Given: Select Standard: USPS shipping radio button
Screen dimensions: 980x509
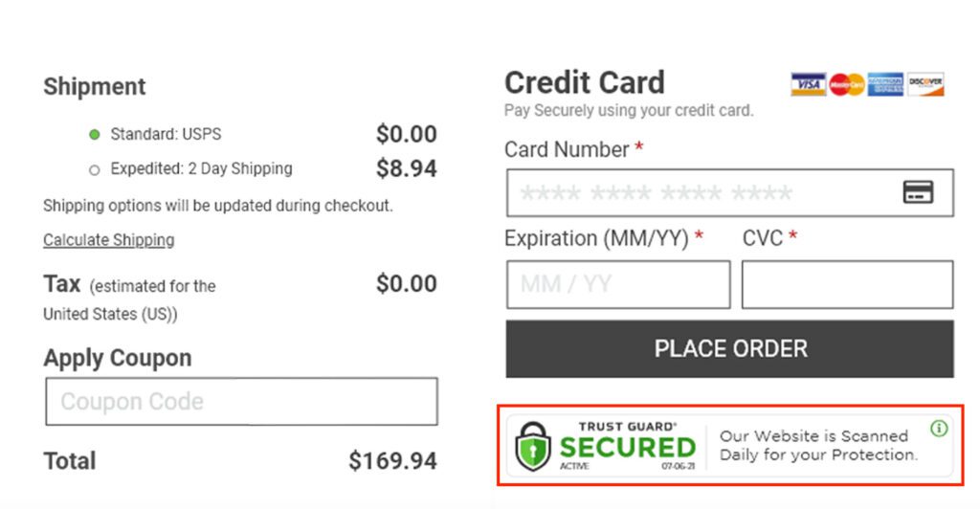Looking at the screenshot, I should pyautogui.click(x=95, y=135).
